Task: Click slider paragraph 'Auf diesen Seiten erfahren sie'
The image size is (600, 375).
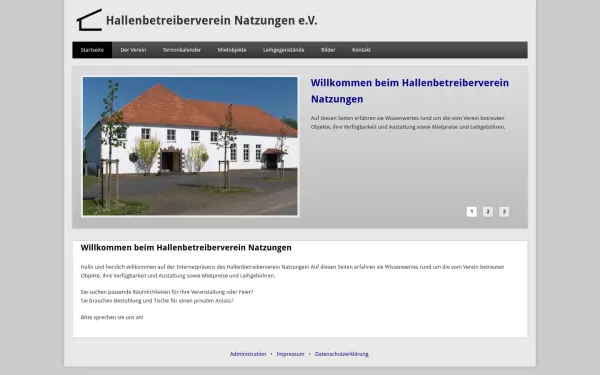Action: click(408, 122)
